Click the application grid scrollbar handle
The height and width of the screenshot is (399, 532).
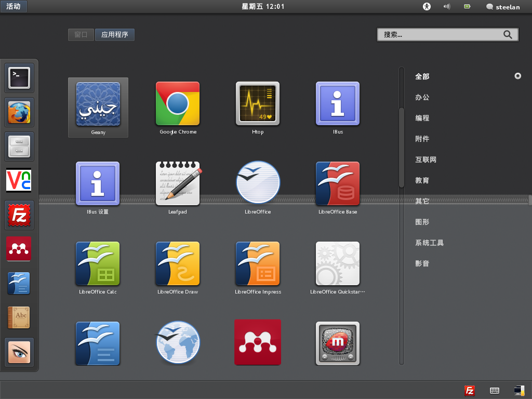tap(402, 148)
